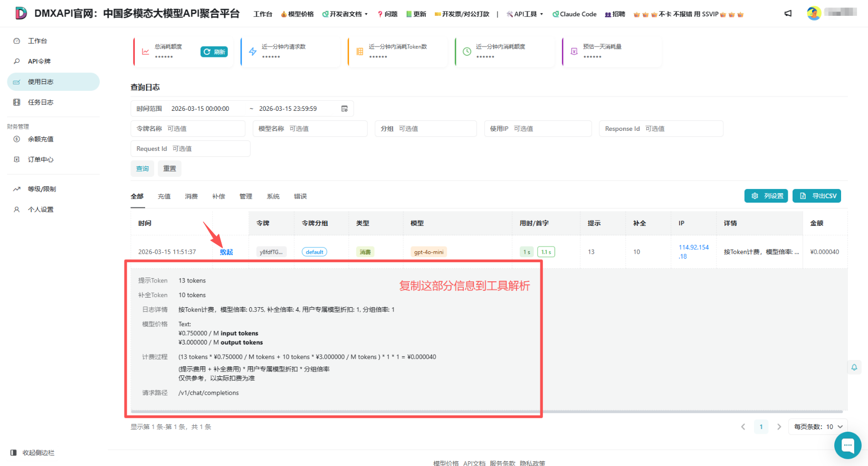Open the chat support bubble
This screenshot has width=868, height=466.
tap(848, 445)
